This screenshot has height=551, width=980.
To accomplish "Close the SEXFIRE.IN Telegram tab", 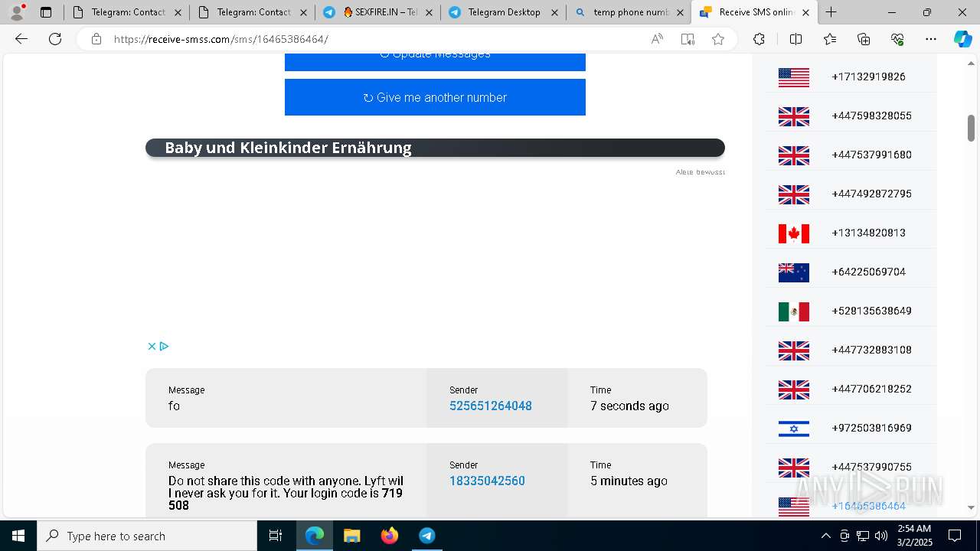I will 429,12.
